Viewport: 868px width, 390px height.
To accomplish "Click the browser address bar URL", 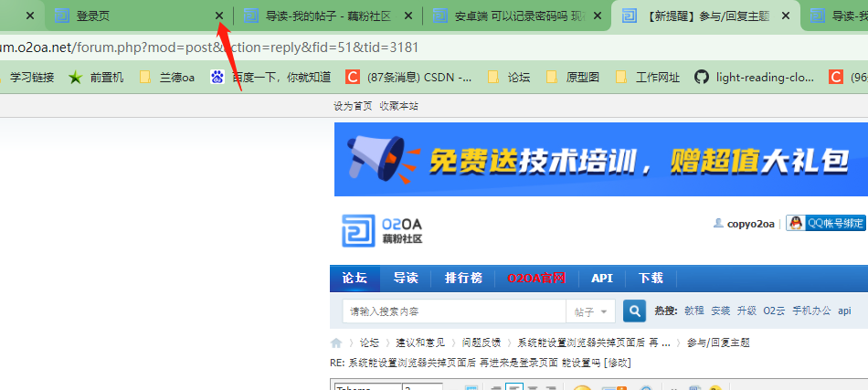I will 209,47.
